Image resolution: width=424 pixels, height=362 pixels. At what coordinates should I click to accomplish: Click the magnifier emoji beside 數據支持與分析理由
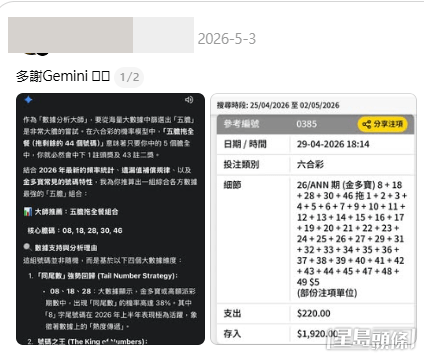click(x=28, y=247)
